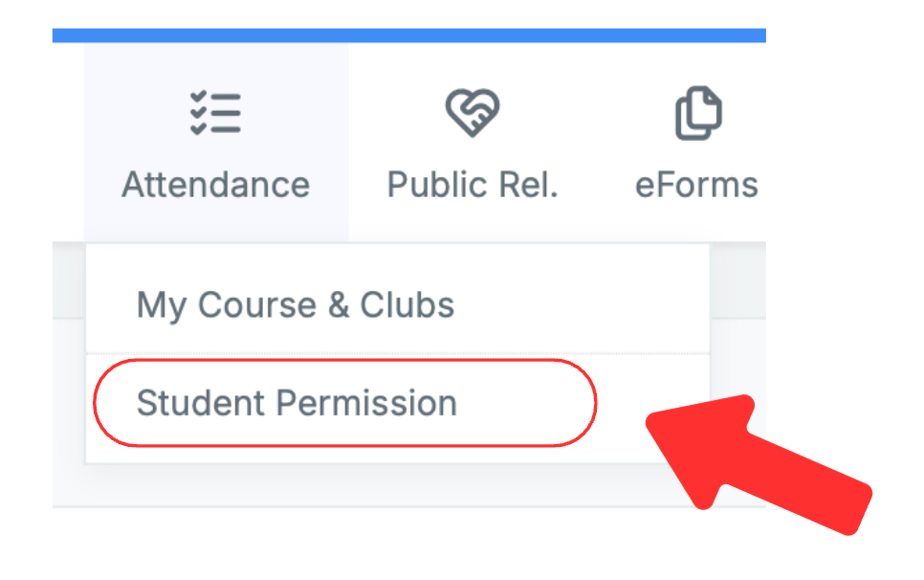Open the Attendance dropdown menu
The width and height of the screenshot is (924, 580).
click(215, 184)
